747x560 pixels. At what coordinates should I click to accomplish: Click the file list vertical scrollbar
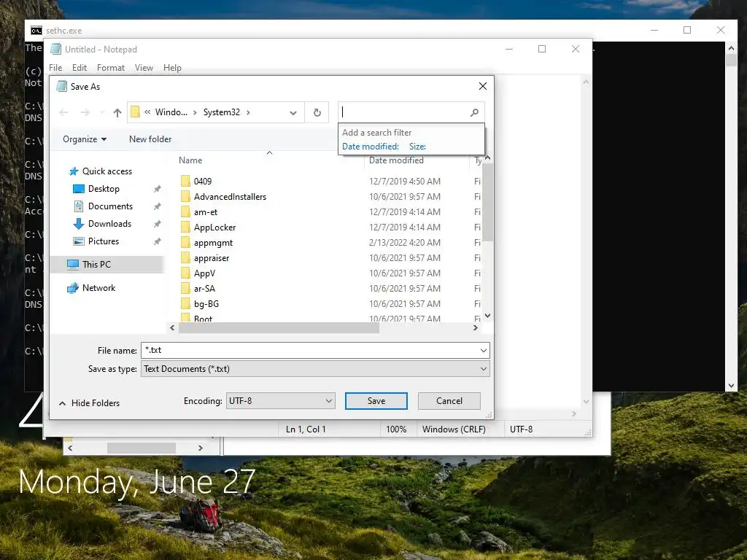(x=487, y=203)
